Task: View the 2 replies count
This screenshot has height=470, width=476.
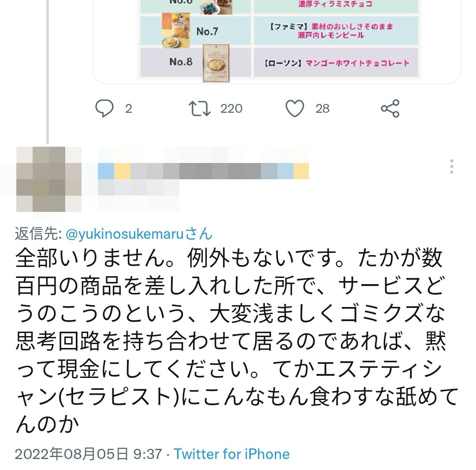Action: click(129, 109)
